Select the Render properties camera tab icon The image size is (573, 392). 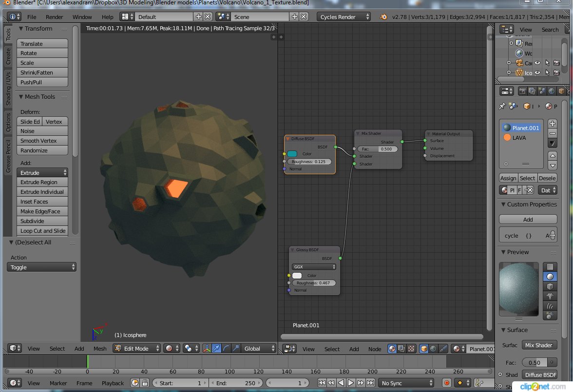522,91
